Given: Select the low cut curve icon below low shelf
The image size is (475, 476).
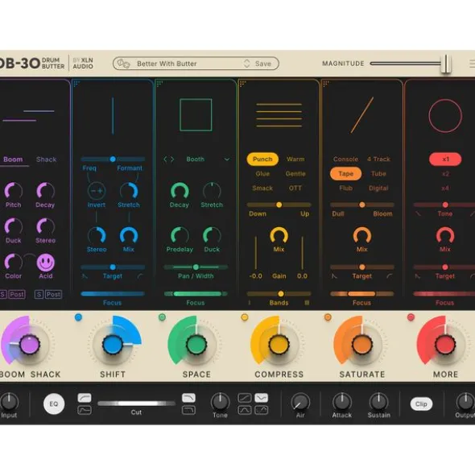Looking at the screenshot, I should point(85,411).
